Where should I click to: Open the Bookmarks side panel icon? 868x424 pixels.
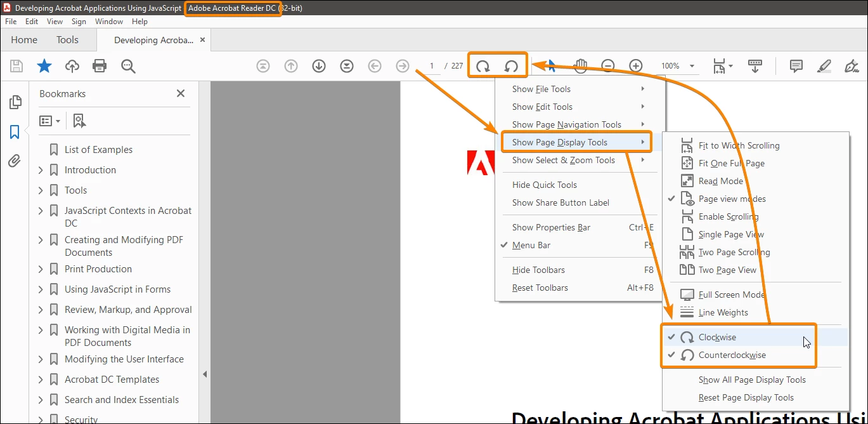coord(15,132)
